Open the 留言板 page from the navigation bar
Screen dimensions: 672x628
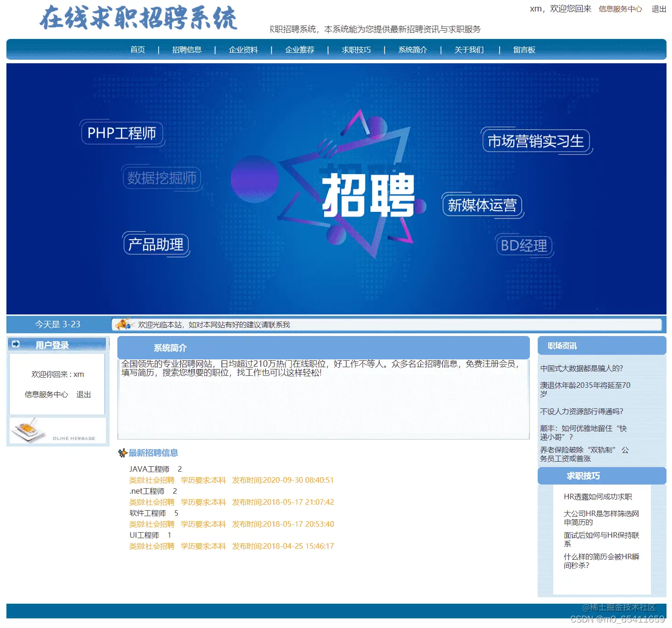coord(524,50)
